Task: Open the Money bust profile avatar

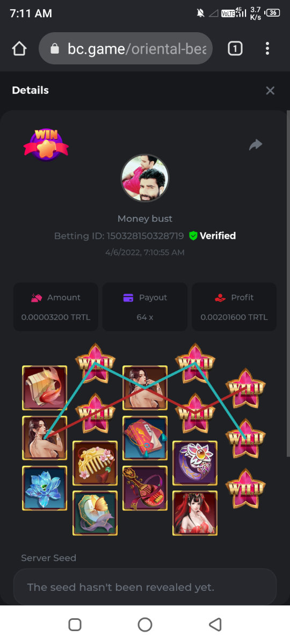Action: (x=145, y=178)
